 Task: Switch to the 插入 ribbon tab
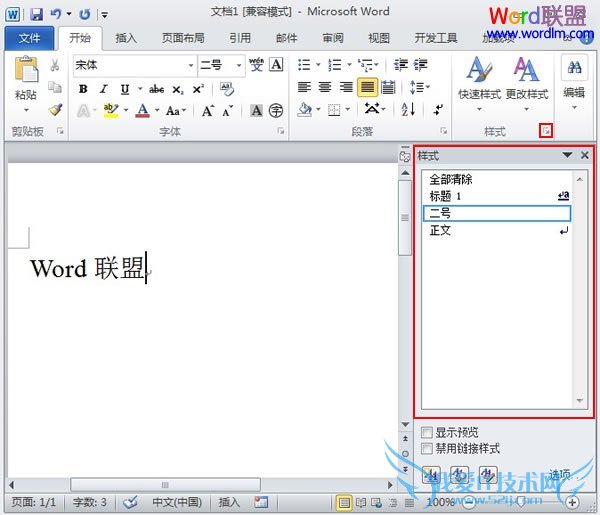[x=126, y=38]
